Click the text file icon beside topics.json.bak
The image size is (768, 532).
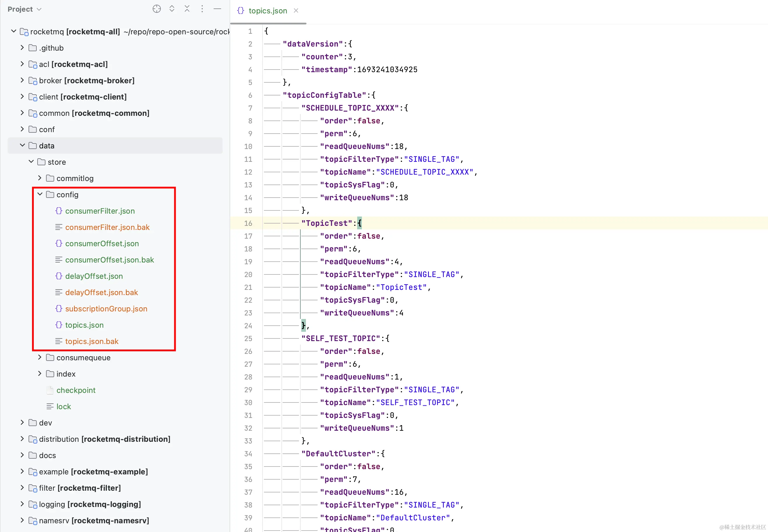[x=59, y=341]
